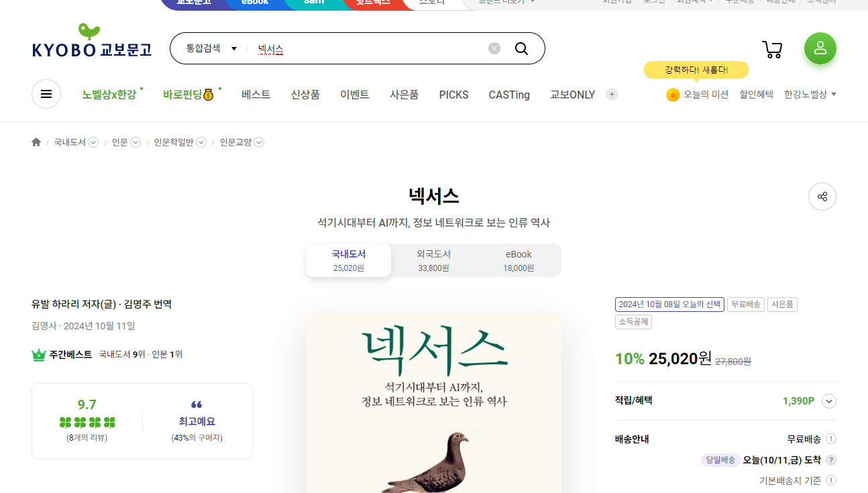This screenshot has width=868, height=493.
Task: Click the info icon next to 무료배송
Action: [x=831, y=439]
